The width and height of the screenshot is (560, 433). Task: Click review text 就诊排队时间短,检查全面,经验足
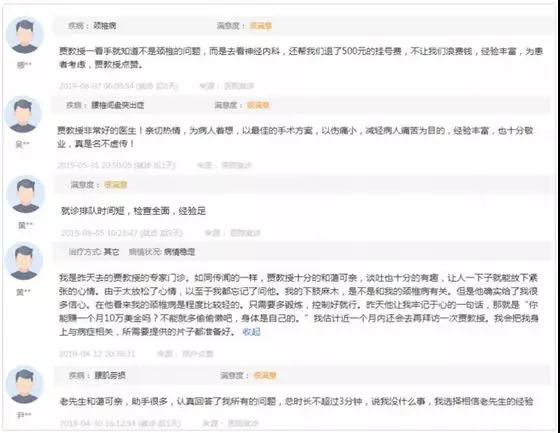(x=133, y=211)
